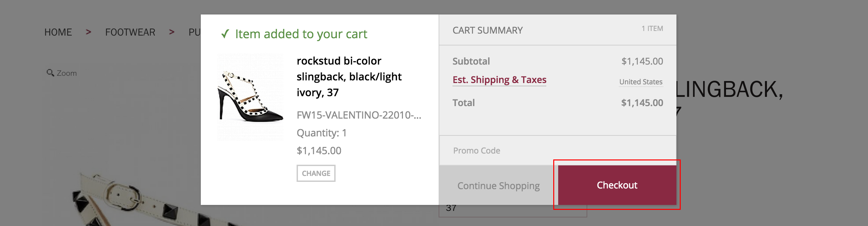This screenshot has height=226, width=868.
Task: Open the size 37 dropdown behind dialog
Action: [513, 211]
